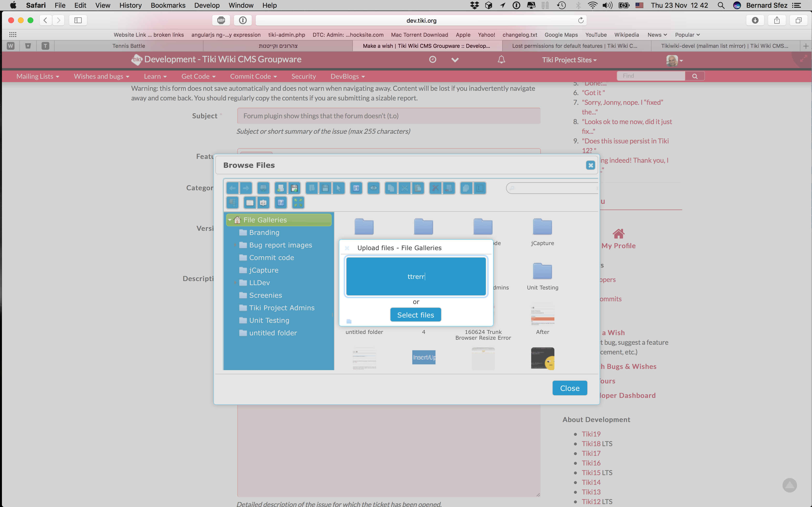Image resolution: width=812 pixels, height=507 pixels.
Task: Toggle fullscreen with green arrows icon
Action: pos(298,203)
